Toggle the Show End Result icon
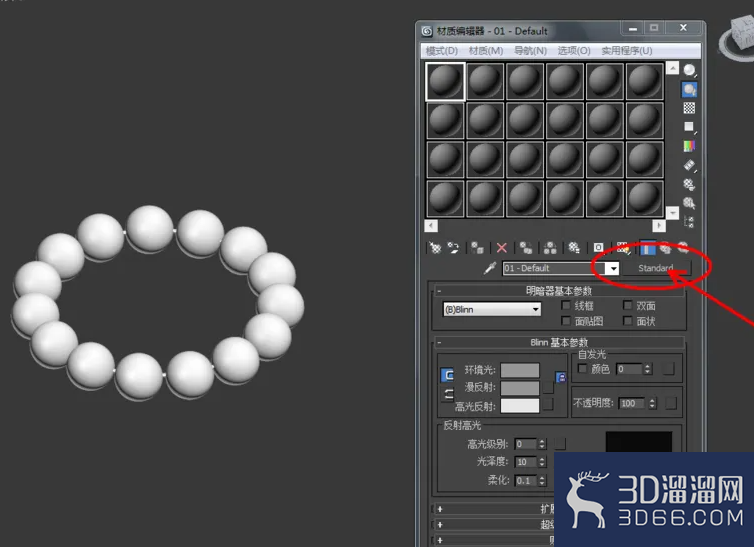754x547 pixels. tap(647, 248)
